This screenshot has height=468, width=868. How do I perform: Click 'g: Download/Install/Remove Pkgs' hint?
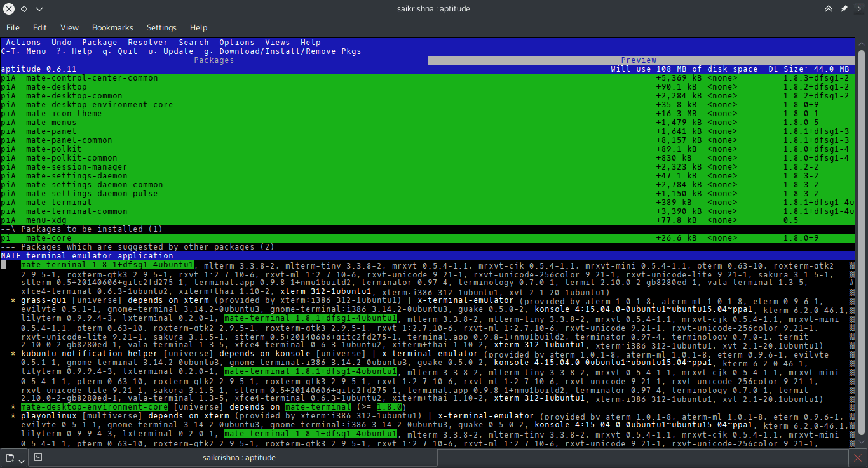tap(283, 51)
